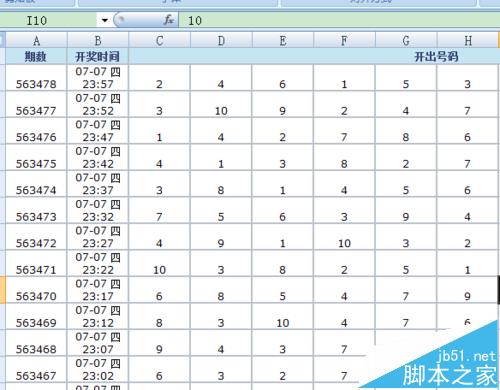Select column C header
The height and width of the screenshot is (390, 500).
coord(159,40)
